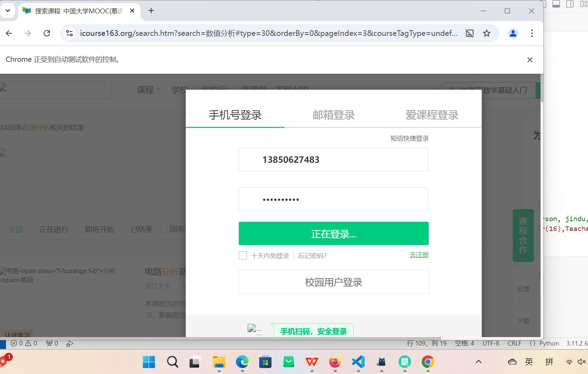Click the VS Code ports indicator showing 0
The height and width of the screenshot is (374, 588).
pos(52,343)
